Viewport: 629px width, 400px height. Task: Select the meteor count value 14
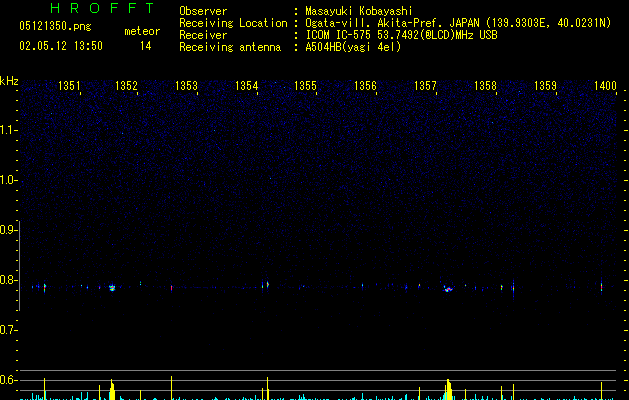click(146, 46)
